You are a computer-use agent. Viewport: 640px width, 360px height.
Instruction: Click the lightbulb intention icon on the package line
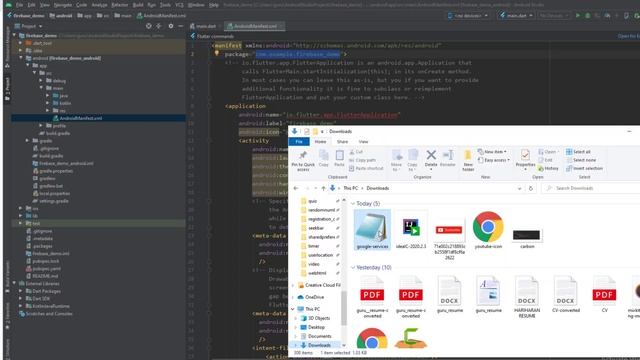[x=217, y=53]
